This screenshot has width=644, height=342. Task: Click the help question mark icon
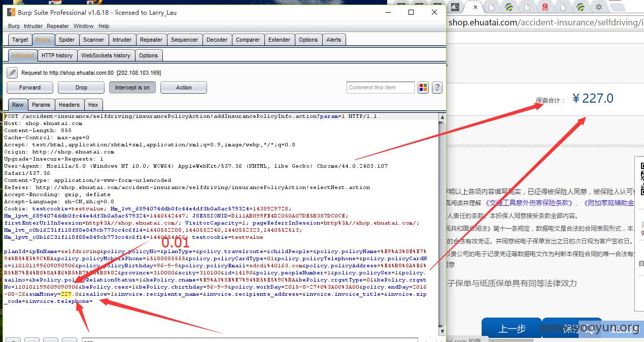pyautogui.click(x=436, y=87)
